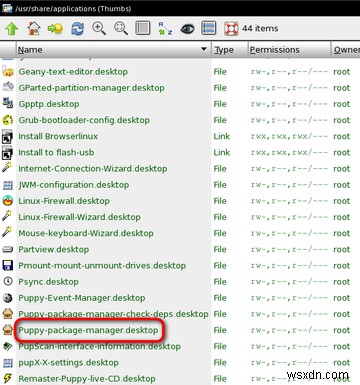Sort by the Permissions column header
The width and height of the screenshot is (360, 385).
(x=289, y=50)
